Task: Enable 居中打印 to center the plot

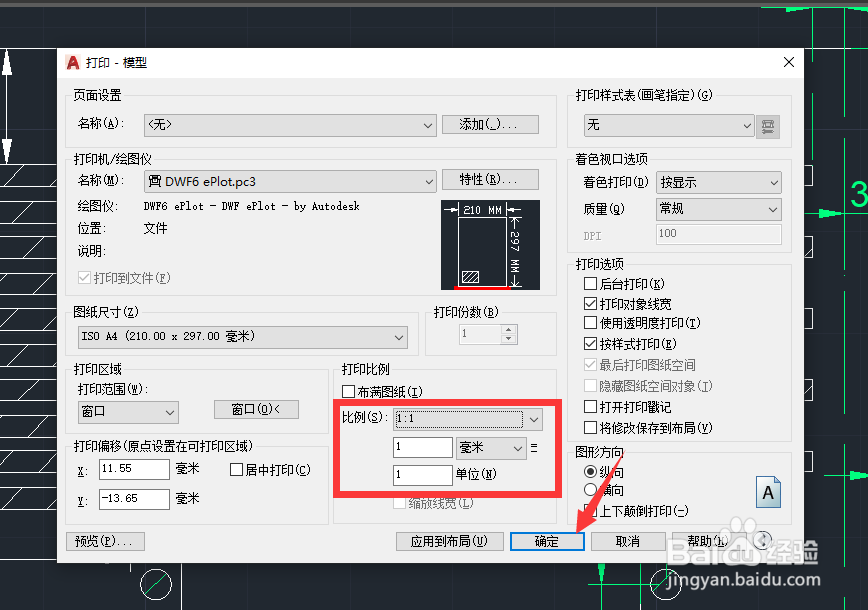Action: tap(236, 469)
